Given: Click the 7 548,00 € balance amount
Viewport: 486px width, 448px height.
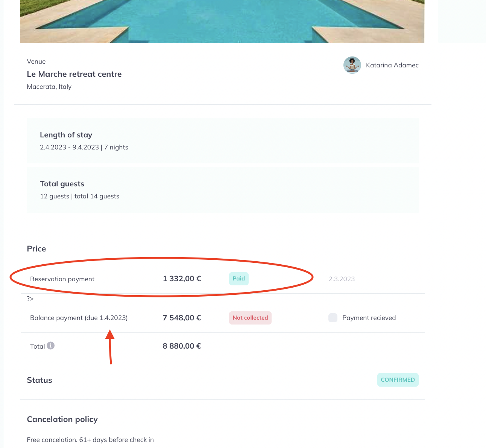Looking at the screenshot, I should (x=182, y=318).
